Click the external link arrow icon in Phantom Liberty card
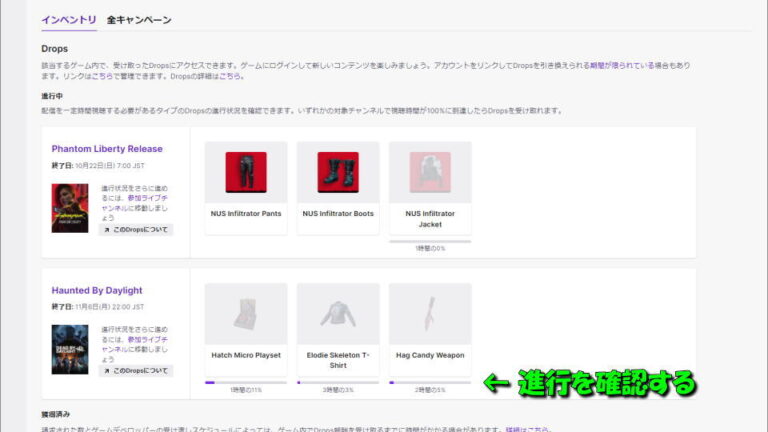This screenshot has height=432, width=768. (107, 230)
